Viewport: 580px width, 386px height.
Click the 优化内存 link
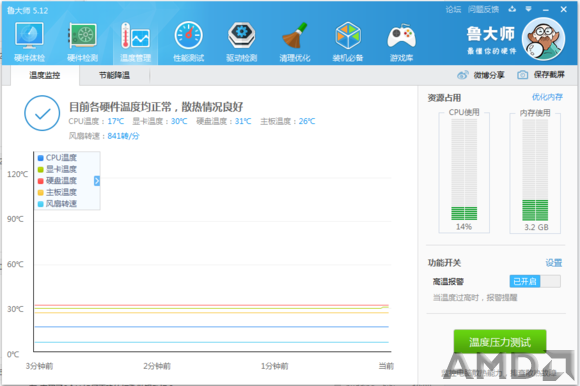(547, 97)
